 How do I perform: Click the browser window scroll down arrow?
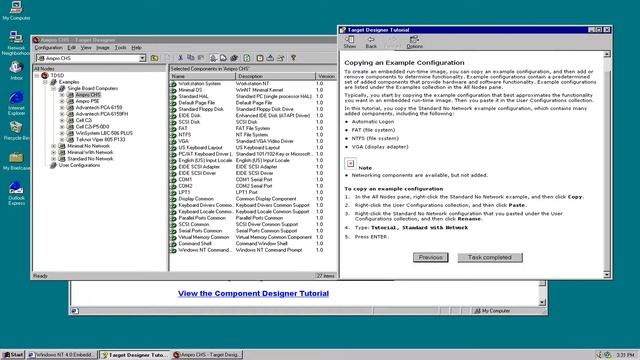(x=542, y=302)
